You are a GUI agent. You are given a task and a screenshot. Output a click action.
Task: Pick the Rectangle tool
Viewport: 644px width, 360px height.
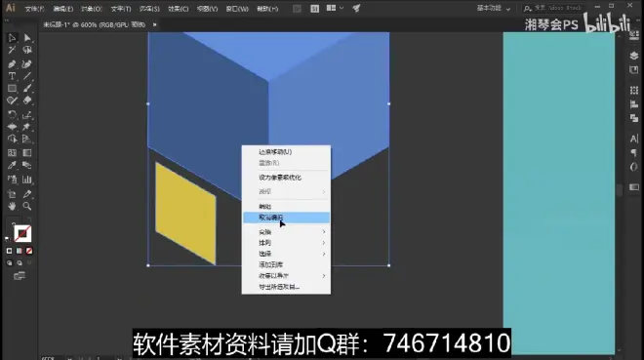pyautogui.click(x=12, y=88)
